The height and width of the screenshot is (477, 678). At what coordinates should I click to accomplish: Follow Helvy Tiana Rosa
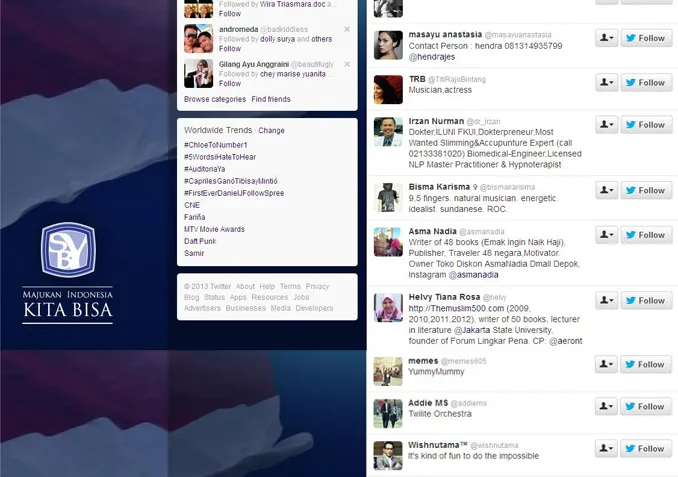click(x=646, y=301)
